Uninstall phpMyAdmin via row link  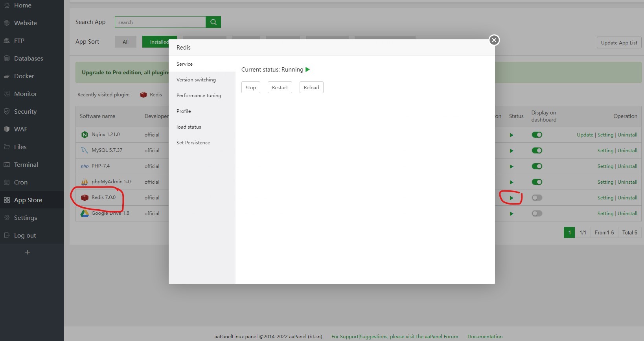627,182
